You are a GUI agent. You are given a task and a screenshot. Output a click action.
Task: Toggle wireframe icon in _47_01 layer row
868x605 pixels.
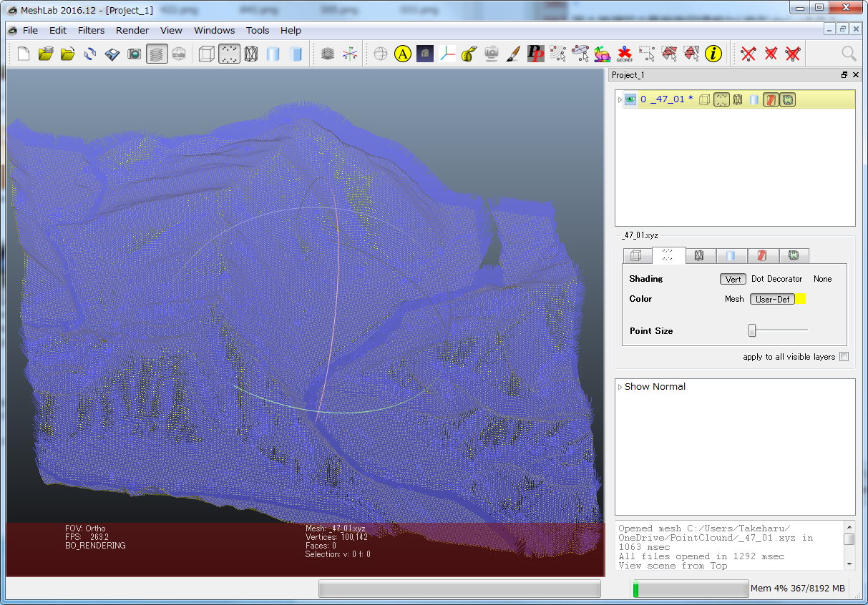tap(737, 100)
